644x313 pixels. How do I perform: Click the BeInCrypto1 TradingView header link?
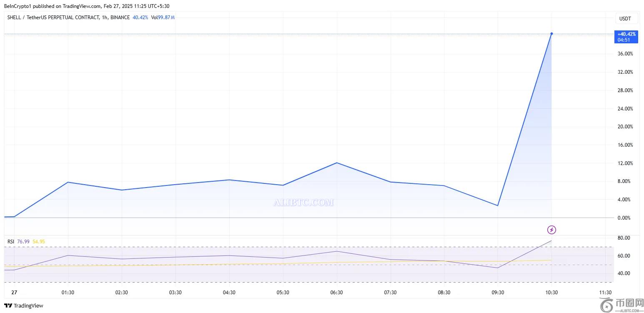tap(18, 6)
